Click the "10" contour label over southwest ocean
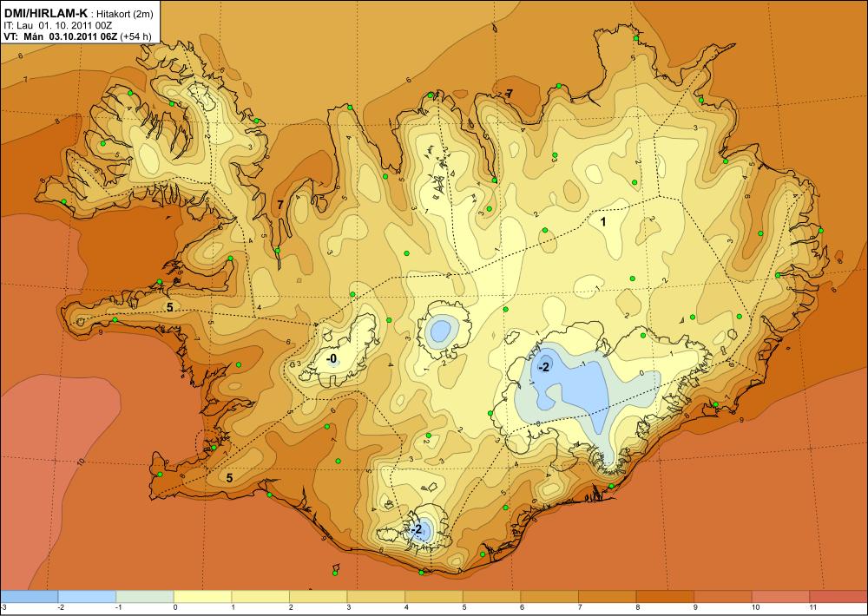Viewport: 868px width, 616px height. pyautogui.click(x=81, y=461)
